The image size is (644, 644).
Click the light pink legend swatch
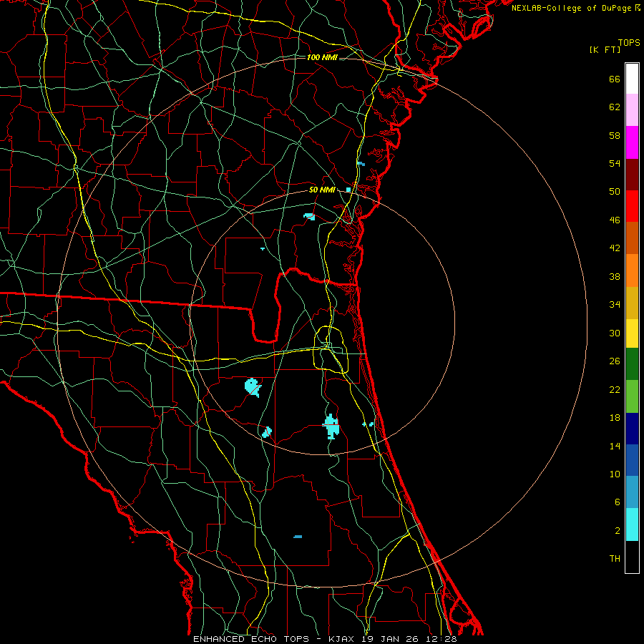pyautogui.click(x=632, y=110)
